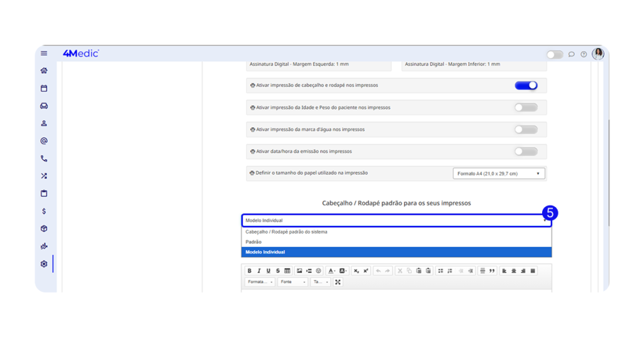Toggle bold formatting in the editor
The width and height of the screenshot is (644, 338).
coord(250,271)
